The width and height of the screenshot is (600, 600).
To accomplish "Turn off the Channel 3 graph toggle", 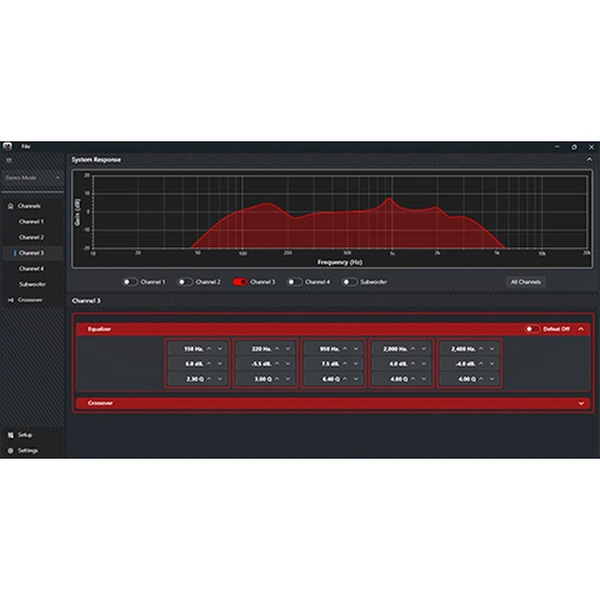I will tap(240, 282).
